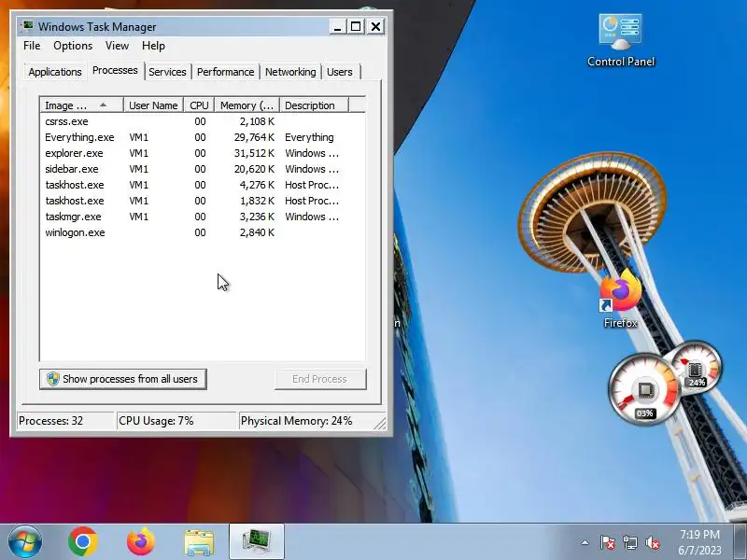
Task: Switch to the Applications tab
Action: tap(55, 72)
